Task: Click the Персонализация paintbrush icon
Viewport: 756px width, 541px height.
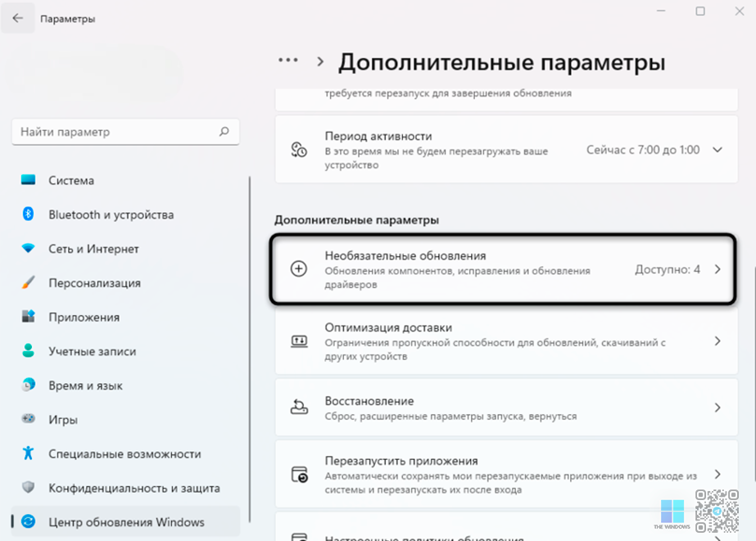Action: (28, 282)
